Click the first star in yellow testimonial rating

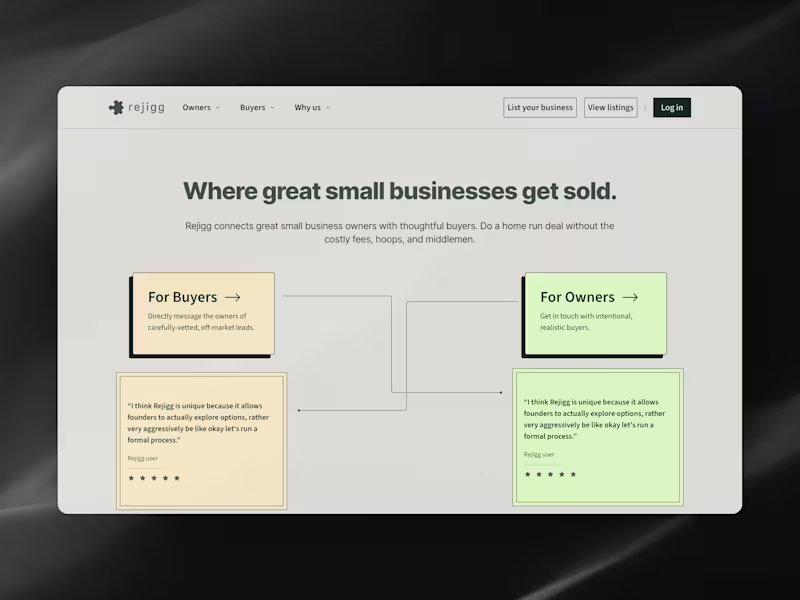tap(132, 478)
